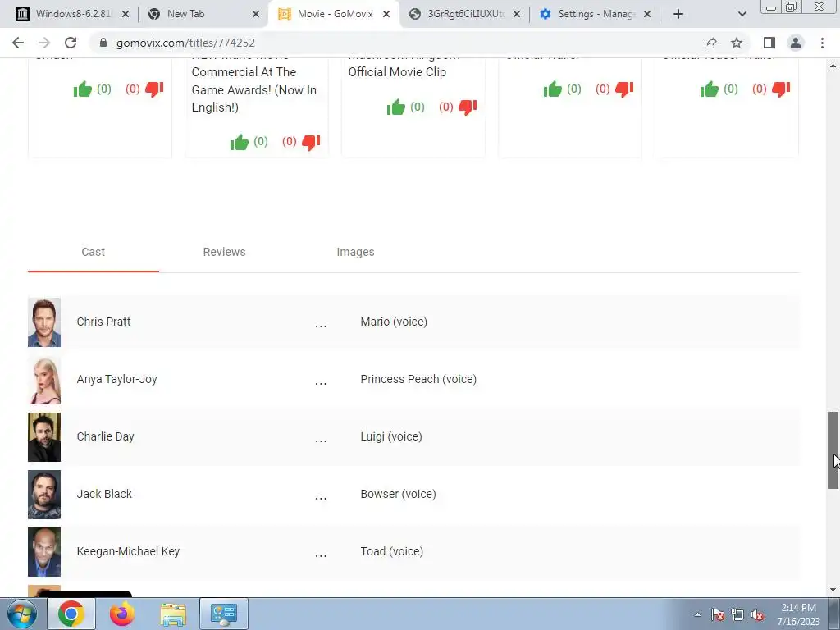Thumbs down the first video card

(x=154, y=89)
